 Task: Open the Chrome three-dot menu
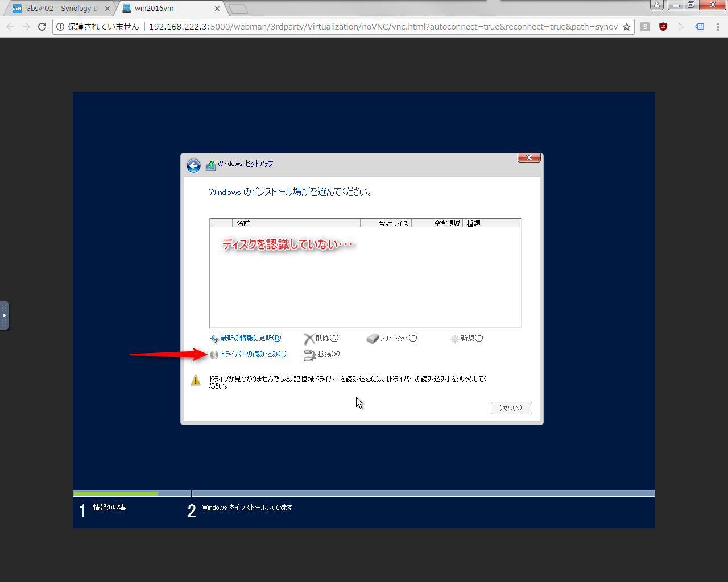click(x=718, y=27)
